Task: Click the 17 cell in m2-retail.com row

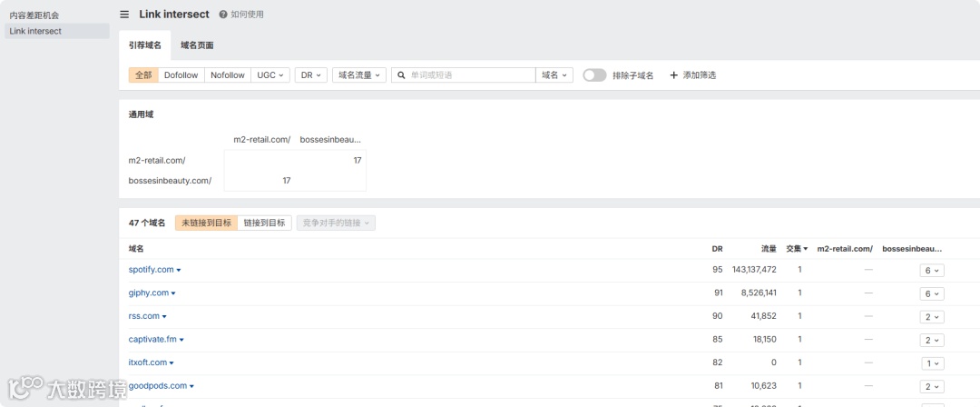Action: coord(358,160)
